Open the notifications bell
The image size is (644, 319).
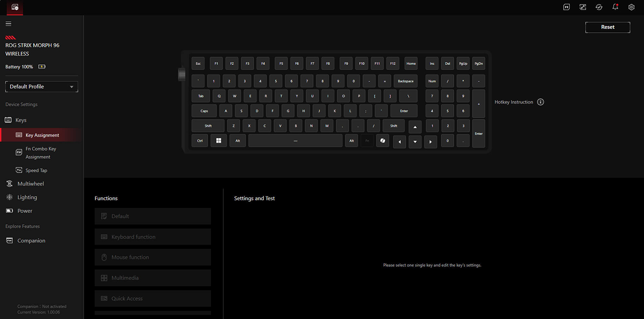coord(615,7)
